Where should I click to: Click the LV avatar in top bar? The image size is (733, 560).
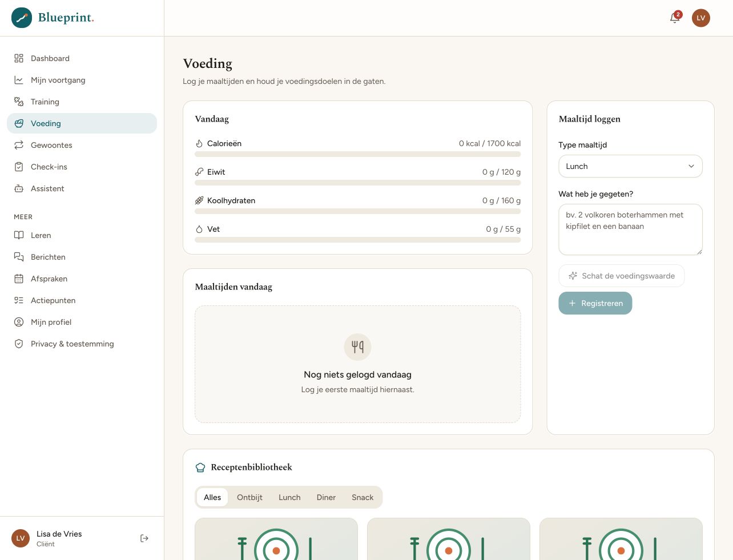(x=701, y=18)
